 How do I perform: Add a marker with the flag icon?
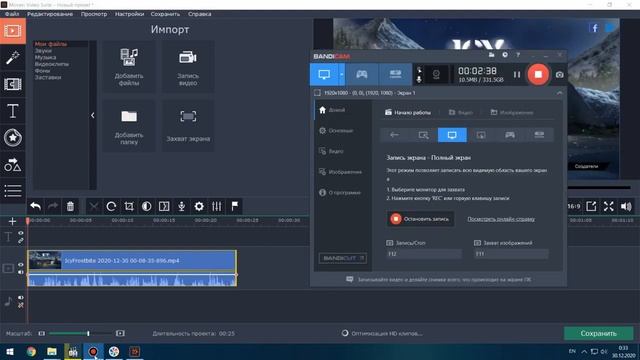[x=235, y=207]
